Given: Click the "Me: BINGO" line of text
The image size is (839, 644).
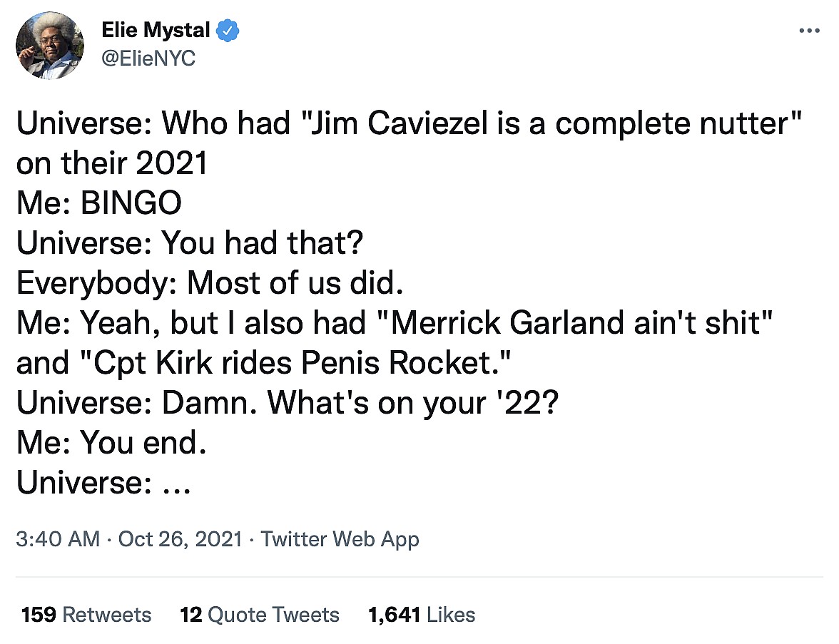Looking at the screenshot, I should [x=99, y=204].
